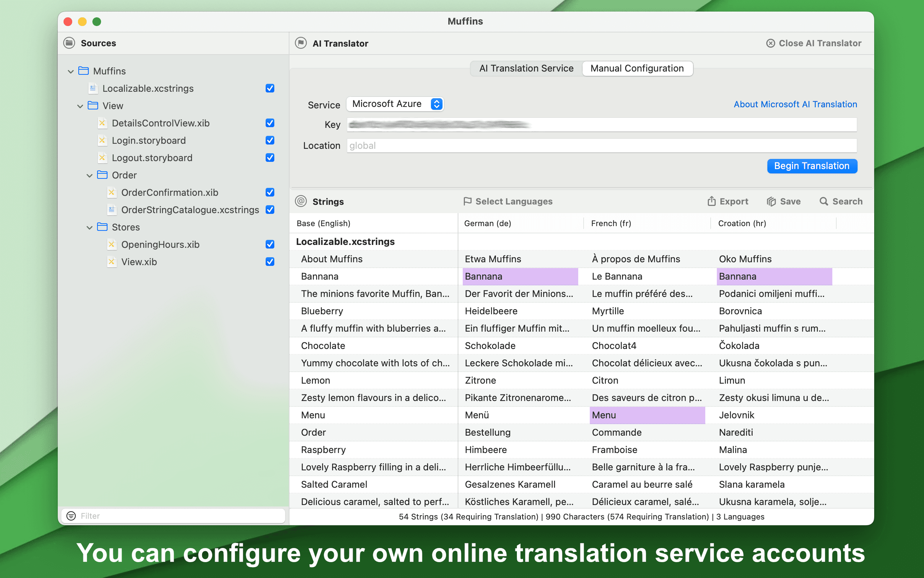Click the OrderConfirmation.xib file icon

(x=112, y=192)
